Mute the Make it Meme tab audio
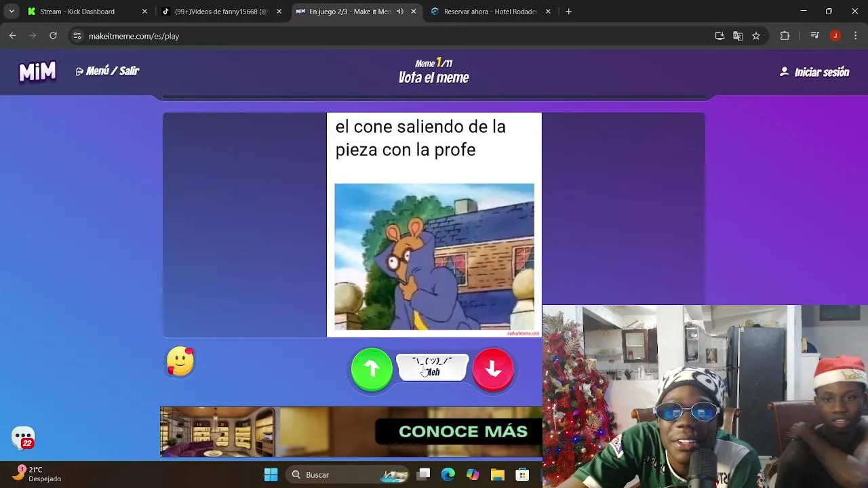The image size is (868, 488). tap(399, 12)
